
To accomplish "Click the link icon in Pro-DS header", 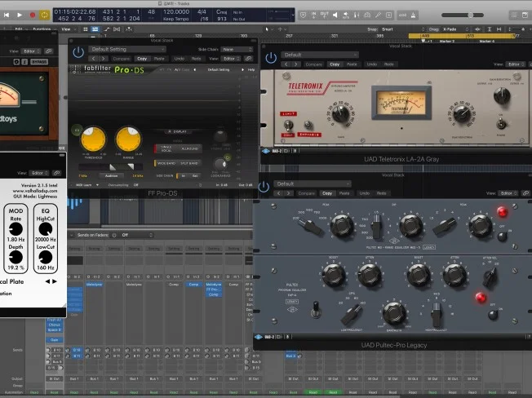I will pos(249,59).
